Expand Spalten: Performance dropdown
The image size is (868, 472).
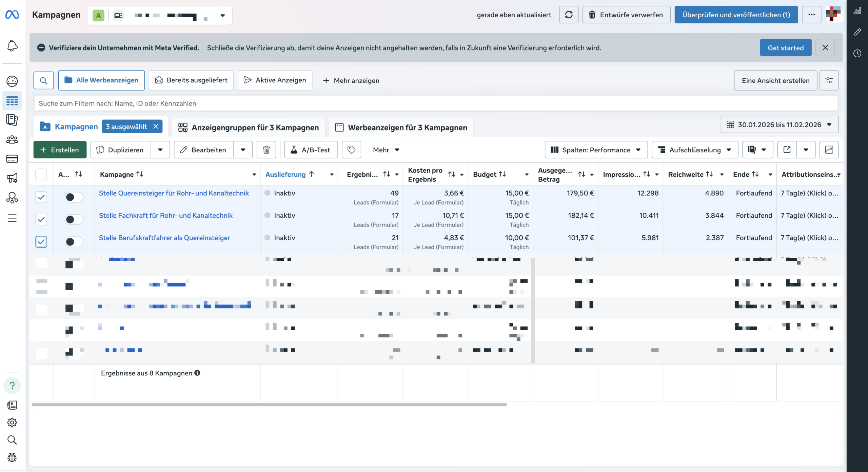click(596, 150)
